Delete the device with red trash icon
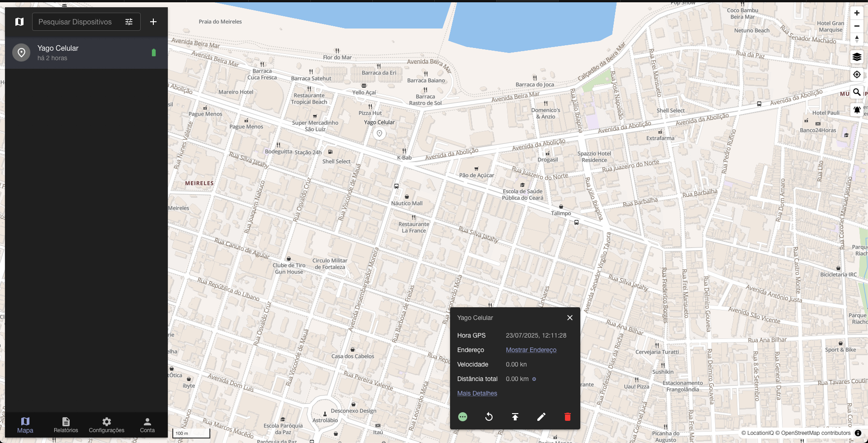 (568, 417)
